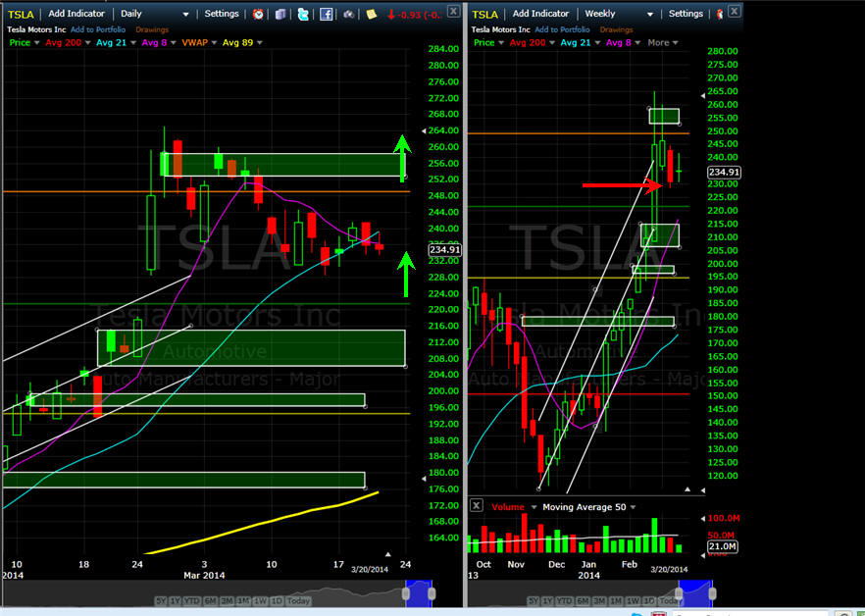
Task: Open the Weekly timeframe dropdown
Action: click(x=650, y=15)
